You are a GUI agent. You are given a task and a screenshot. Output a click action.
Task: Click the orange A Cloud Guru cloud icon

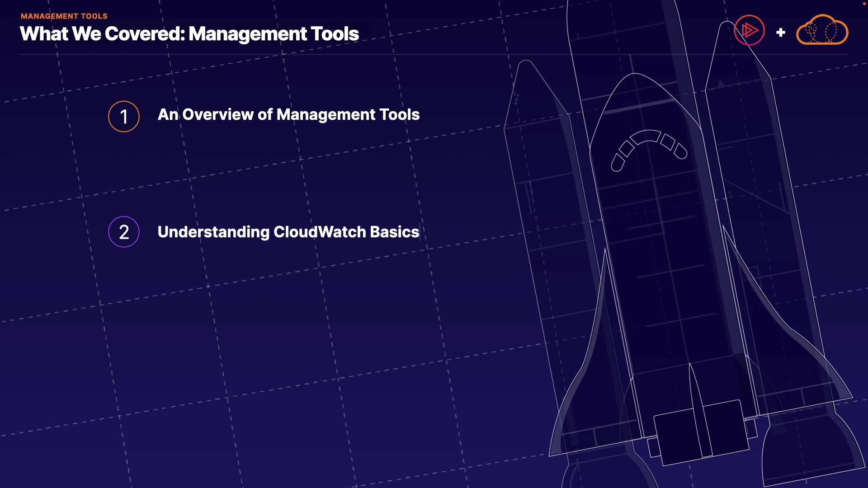(x=822, y=30)
